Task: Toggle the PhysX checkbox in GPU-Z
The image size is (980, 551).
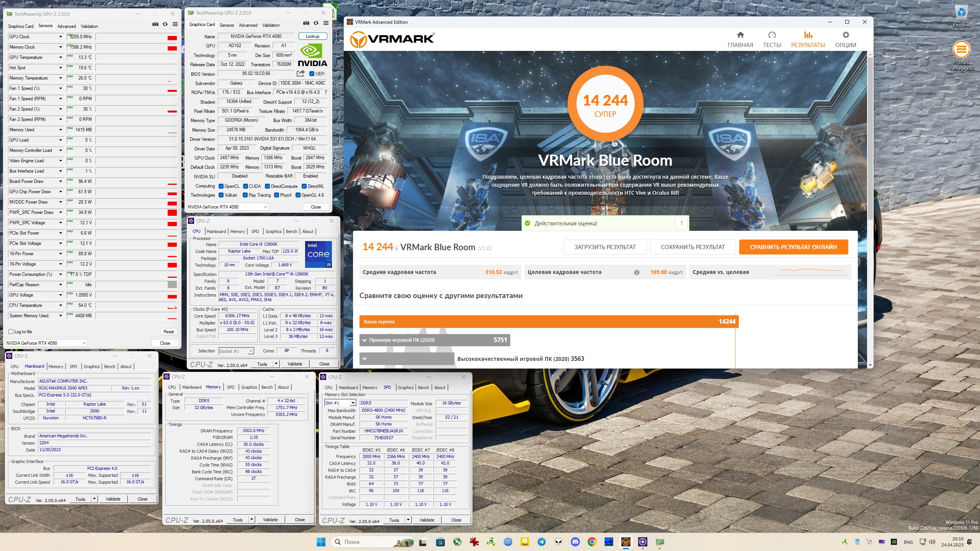Action: click(x=276, y=195)
